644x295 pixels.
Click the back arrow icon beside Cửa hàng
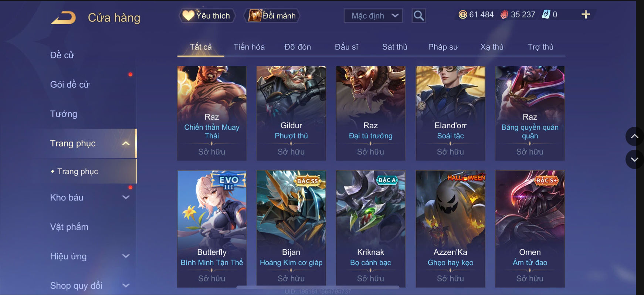click(x=63, y=18)
